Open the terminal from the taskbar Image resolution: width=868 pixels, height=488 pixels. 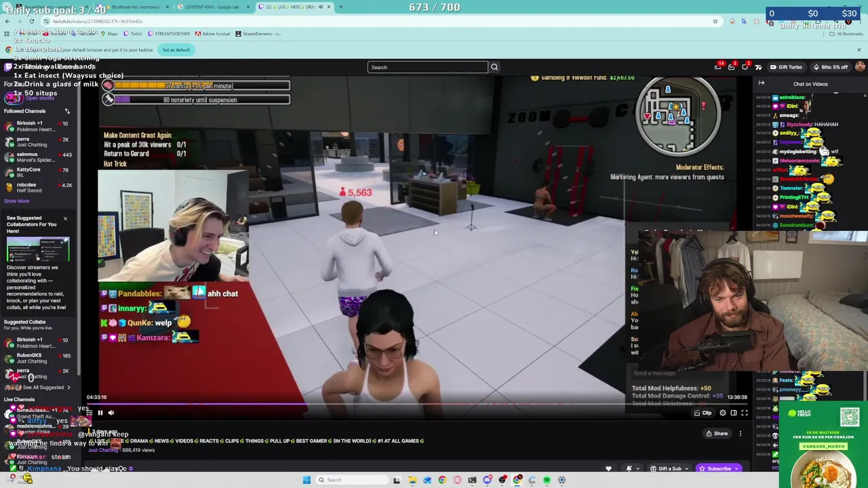472,480
